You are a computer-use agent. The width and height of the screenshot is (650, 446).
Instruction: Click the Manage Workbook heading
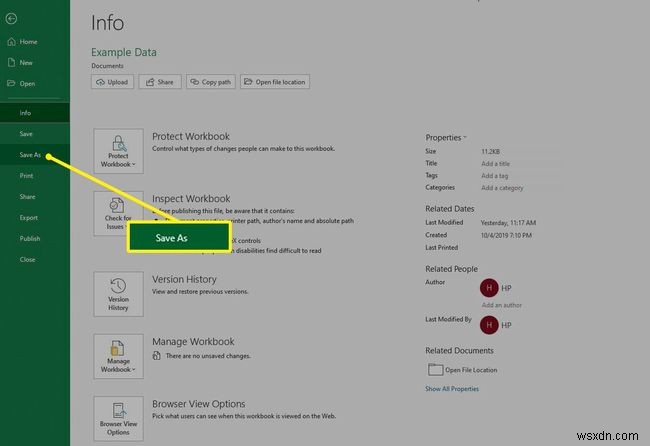pyautogui.click(x=193, y=342)
